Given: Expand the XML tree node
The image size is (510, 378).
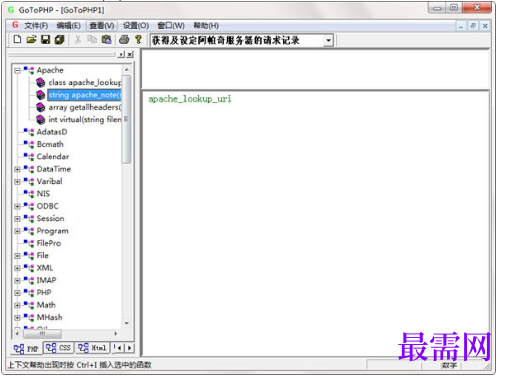Looking at the screenshot, I should click(17, 268).
